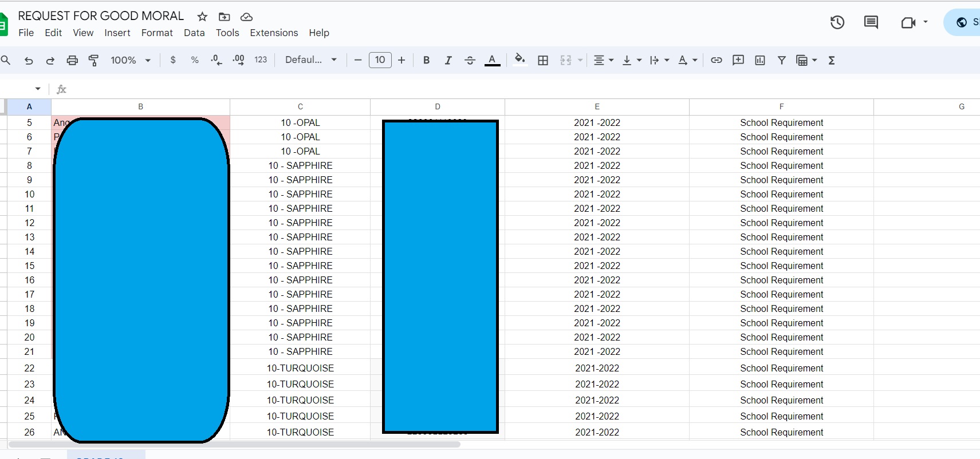980x459 pixels.
Task: Insert a chart
Action: (760, 60)
